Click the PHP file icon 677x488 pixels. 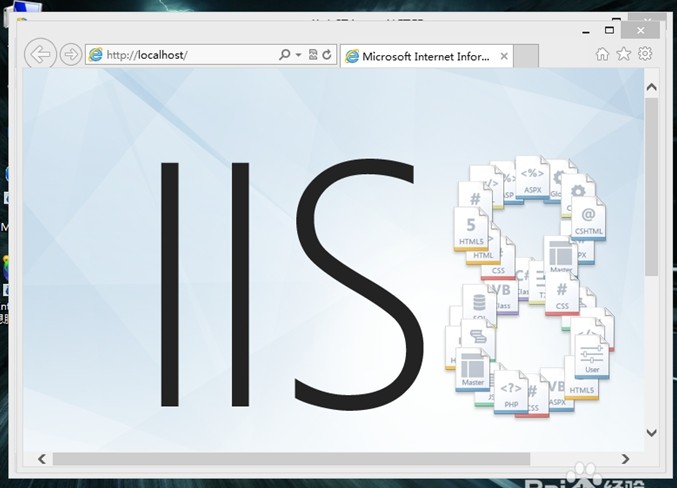coord(511,392)
